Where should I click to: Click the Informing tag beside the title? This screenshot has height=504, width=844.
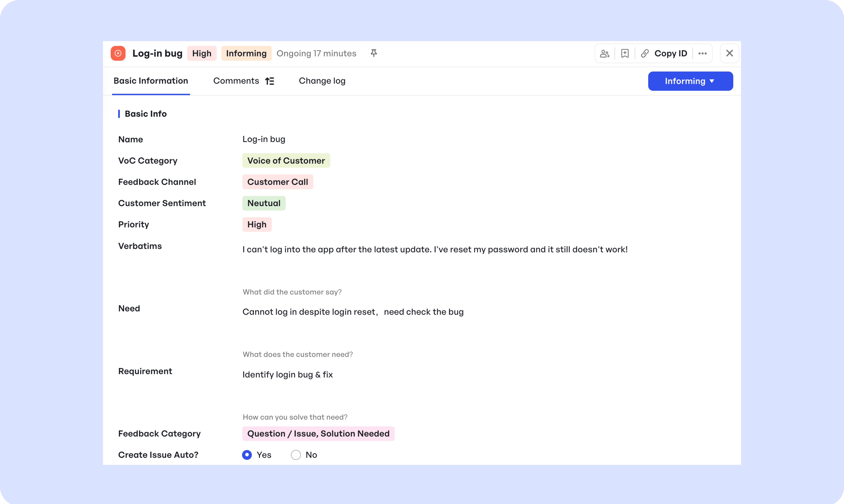point(246,53)
